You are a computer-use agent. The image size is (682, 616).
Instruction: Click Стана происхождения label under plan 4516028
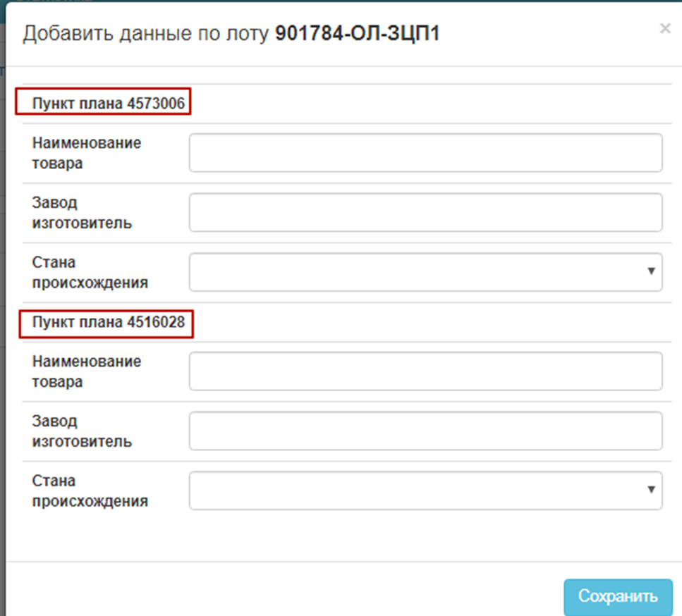click(90, 491)
